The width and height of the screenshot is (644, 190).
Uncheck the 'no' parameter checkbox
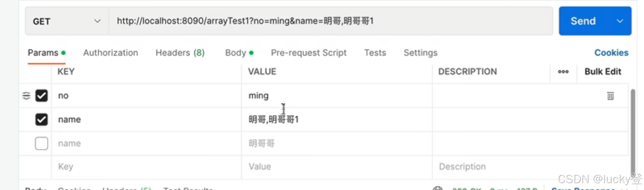pos(42,96)
